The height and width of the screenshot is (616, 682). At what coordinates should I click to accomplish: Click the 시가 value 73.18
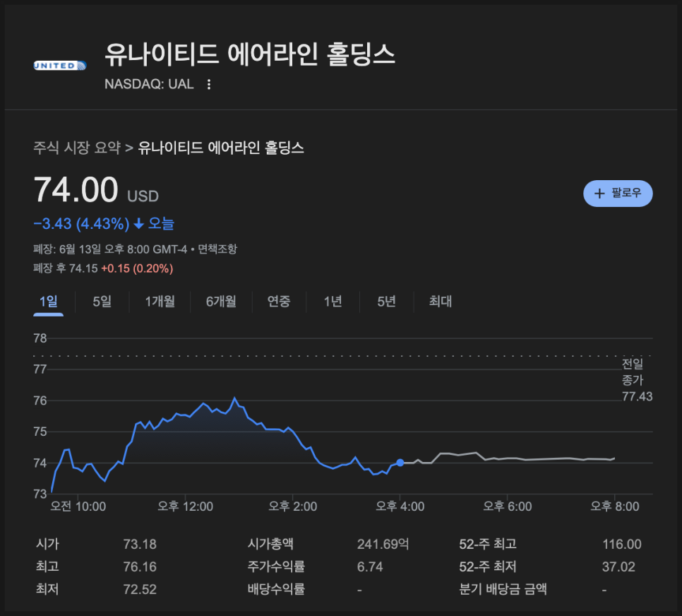(x=140, y=544)
